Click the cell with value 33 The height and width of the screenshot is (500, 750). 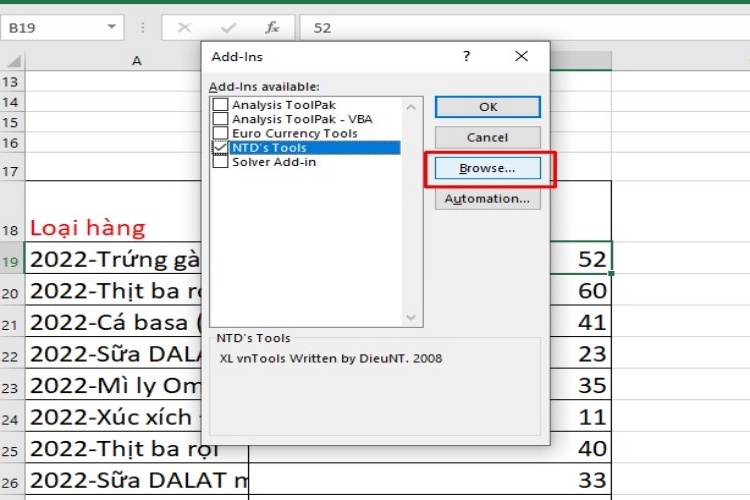(x=430, y=479)
